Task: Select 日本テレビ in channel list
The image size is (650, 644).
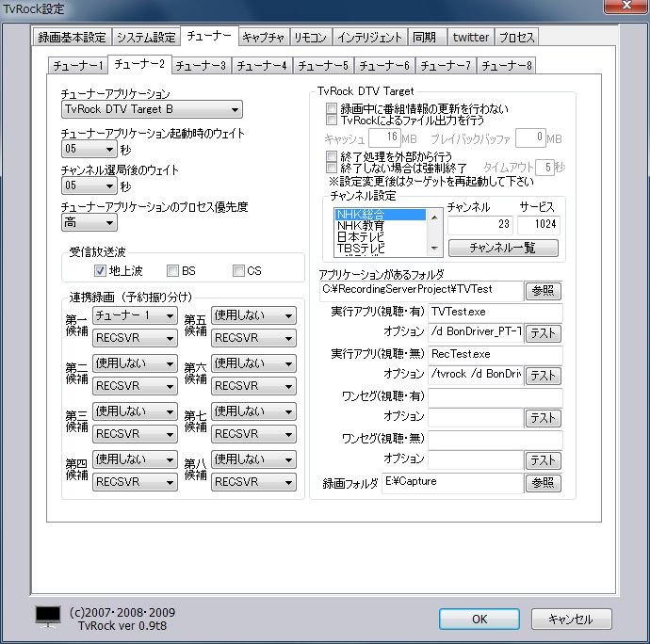Action: (381, 237)
